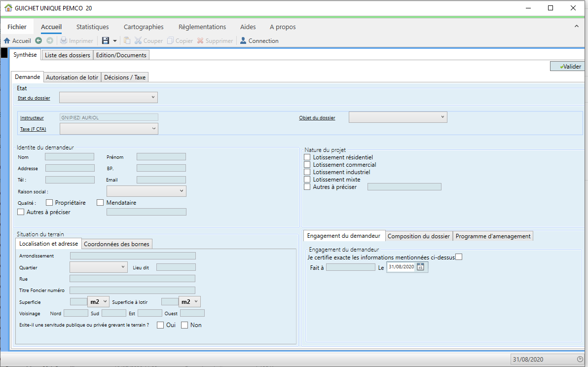This screenshot has height=367, width=588.
Task: Enable Lotissement industriel
Action: point(307,172)
